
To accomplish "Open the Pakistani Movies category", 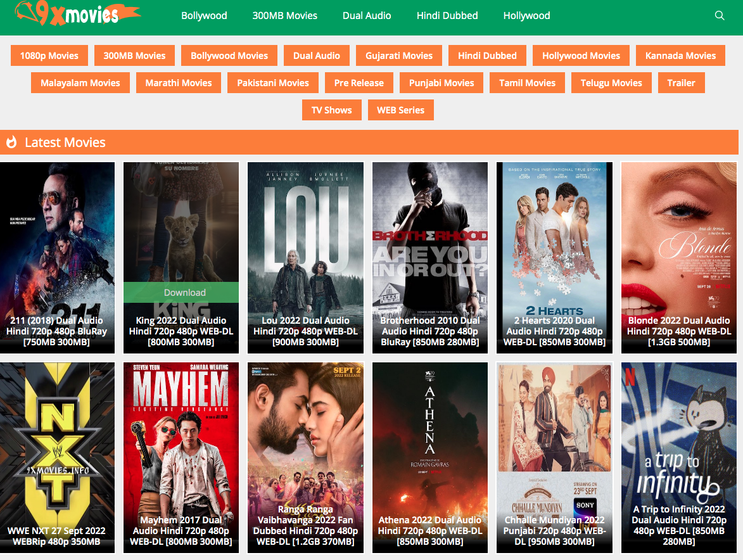I will 273,83.
